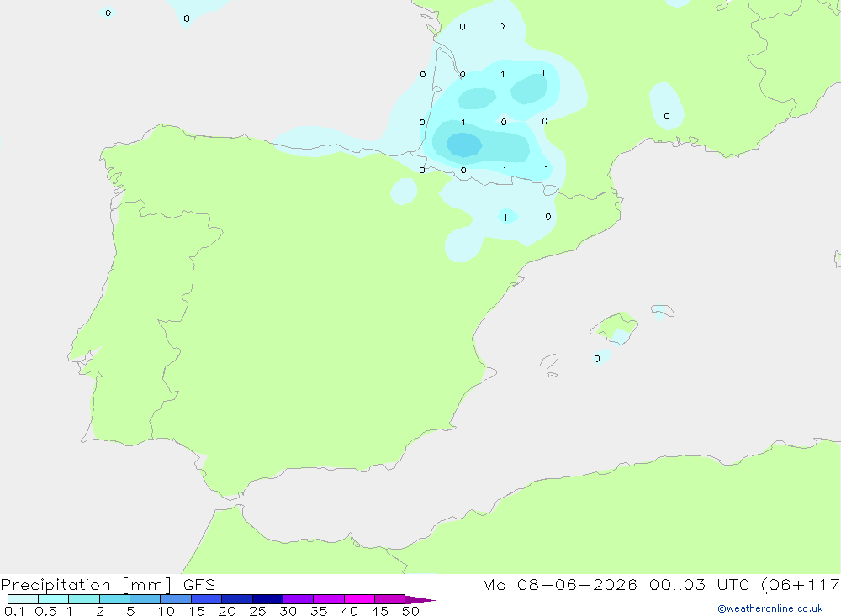Image resolution: width=841 pixels, height=616 pixels.
Task: Click the '0' value in the isolated southeastern France patch
Action: (667, 116)
